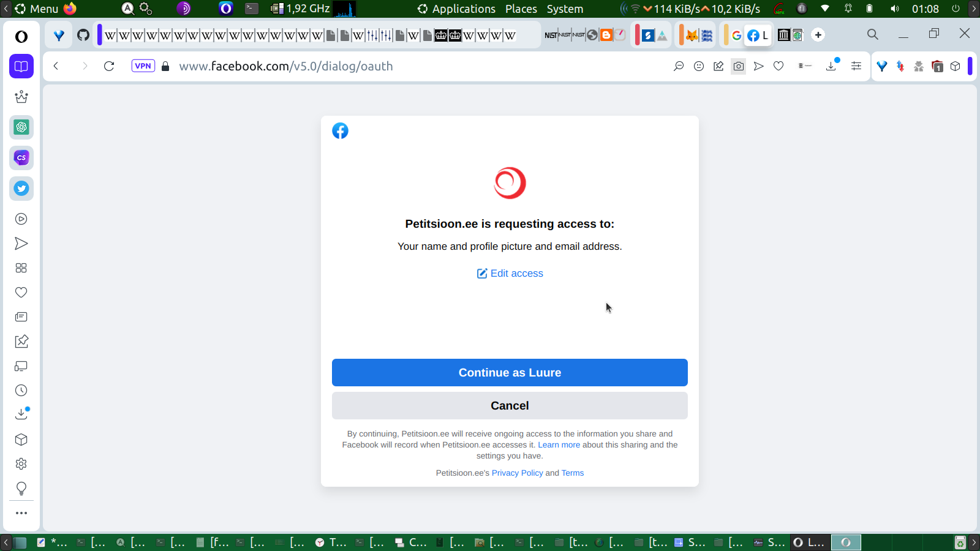Click the volume speaker icon in panel
Image resolution: width=980 pixels, height=551 pixels.
coord(895,9)
